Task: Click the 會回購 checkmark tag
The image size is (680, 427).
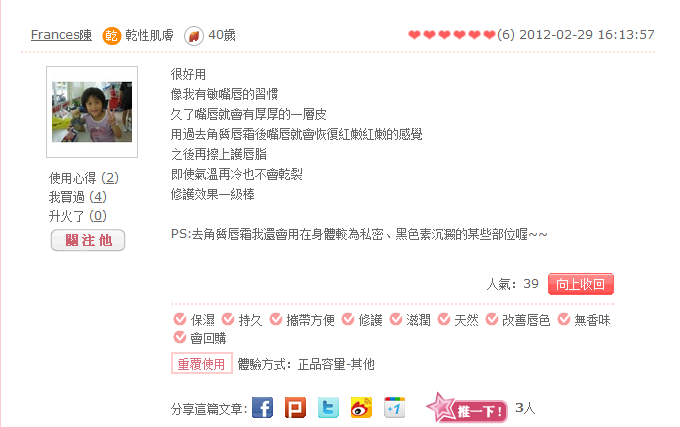Action: point(200,338)
